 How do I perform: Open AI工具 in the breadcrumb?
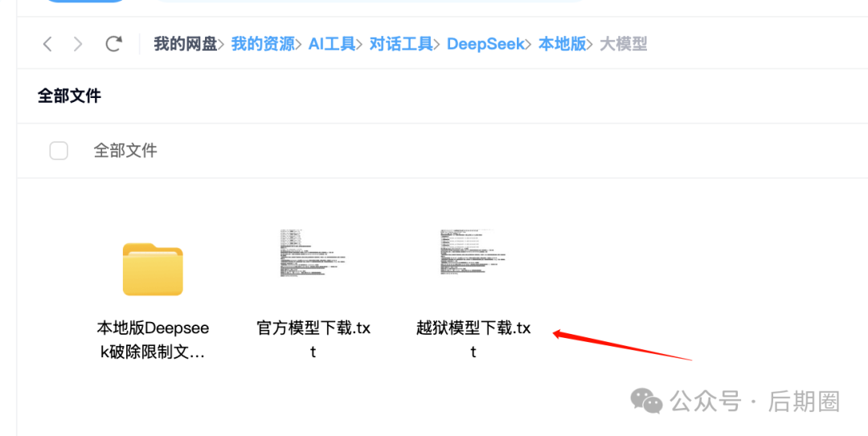click(x=332, y=43)
